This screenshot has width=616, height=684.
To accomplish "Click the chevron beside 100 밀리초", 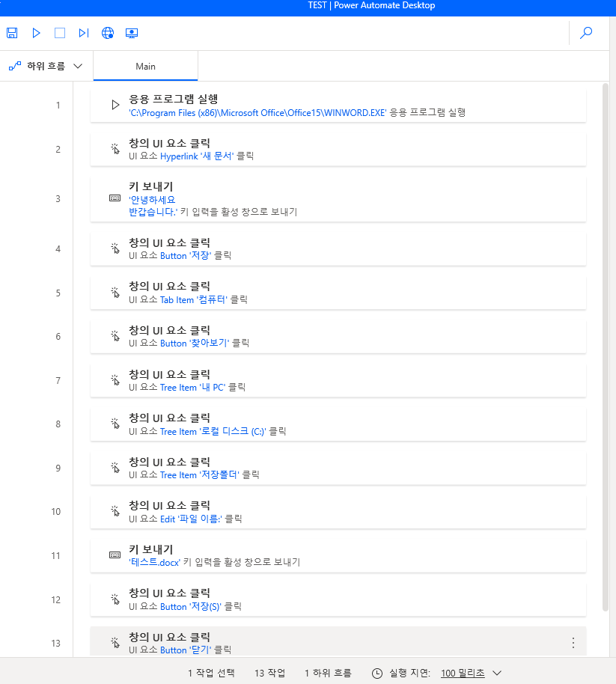I will click(497, 673).
